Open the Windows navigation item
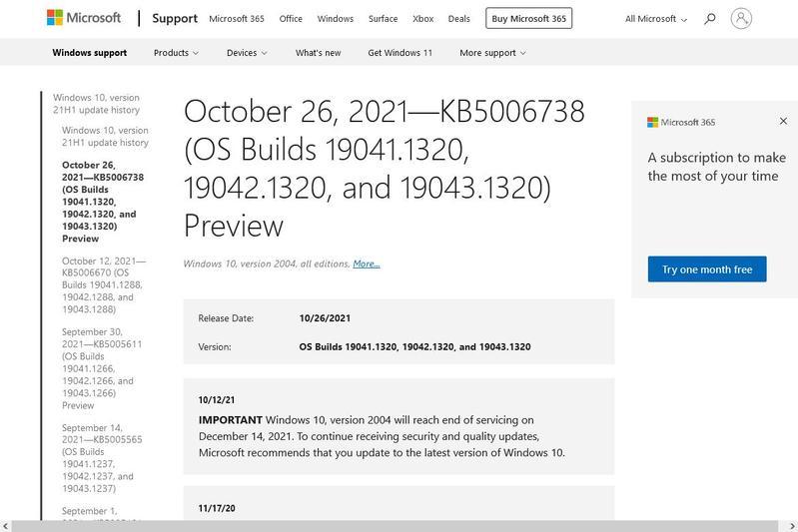Image resolution: width=798 pixels, height=532 pixels. 335,19
